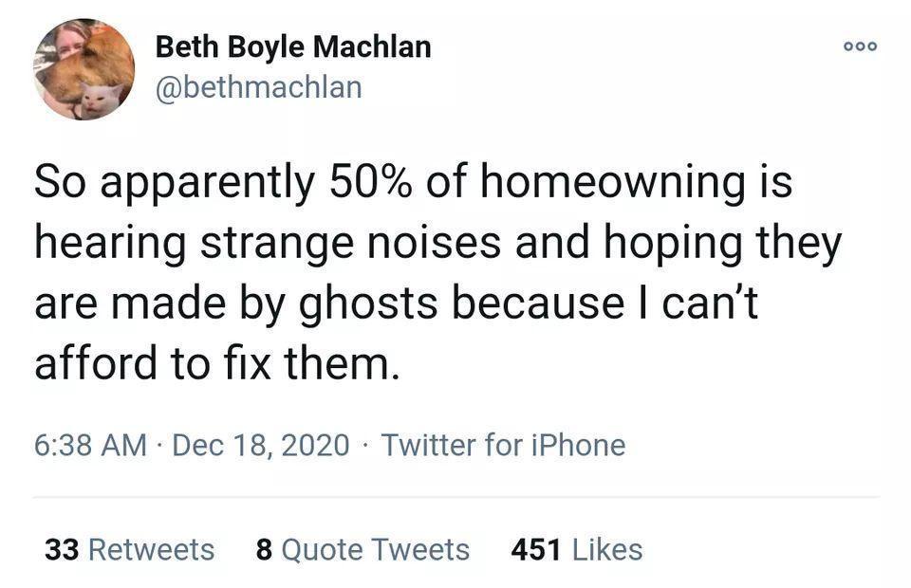The height and width of the screenshot is (588, 911).
Task: Click the 6:38 AM timestamp
Action: point(90,445)
